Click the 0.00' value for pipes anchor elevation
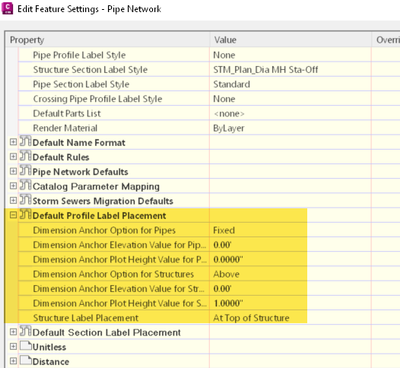The image size is (400, 368). click(x=222, y=245)
